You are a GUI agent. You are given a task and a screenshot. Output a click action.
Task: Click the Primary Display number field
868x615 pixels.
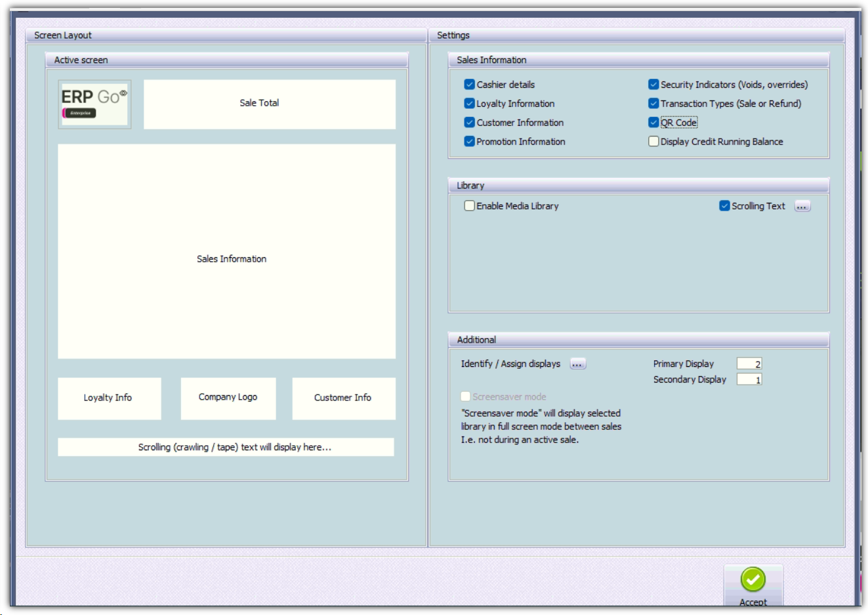(749, 364)
